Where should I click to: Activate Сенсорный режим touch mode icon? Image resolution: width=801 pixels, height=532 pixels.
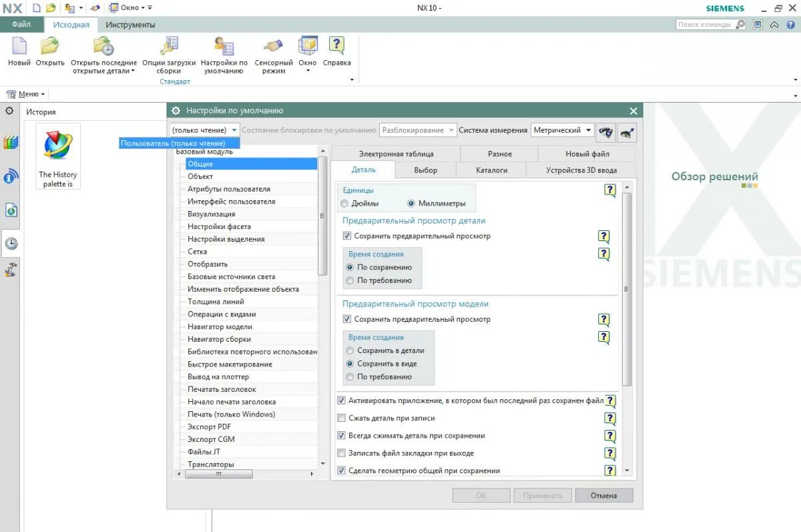pos(274,46)
